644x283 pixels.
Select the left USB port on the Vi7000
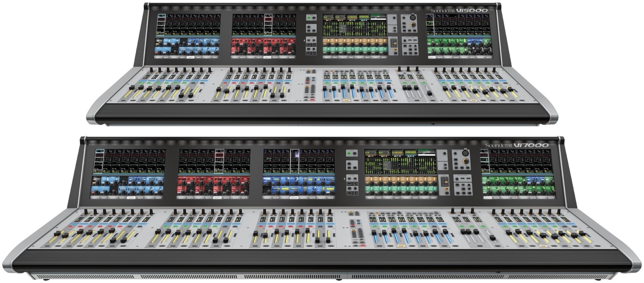(x=462, y=179)
